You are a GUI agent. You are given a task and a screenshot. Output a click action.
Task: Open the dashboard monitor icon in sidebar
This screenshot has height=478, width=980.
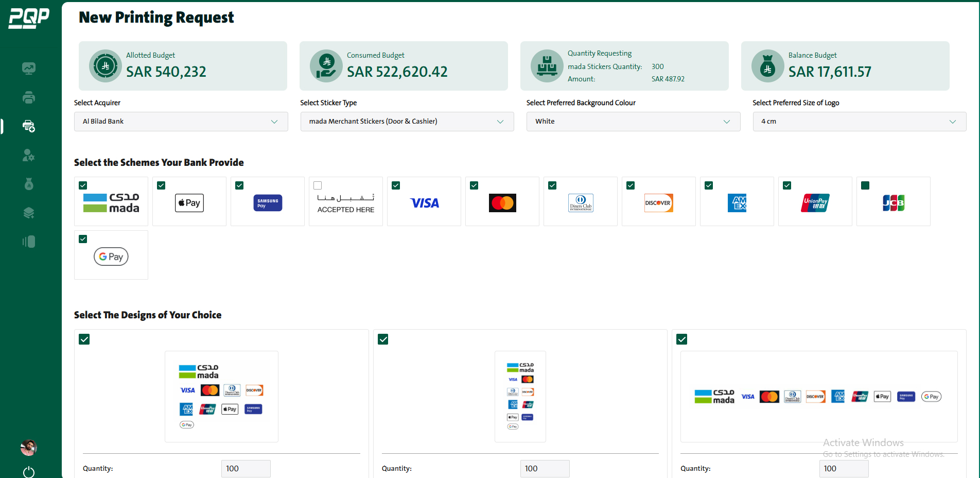pos(29,68)
